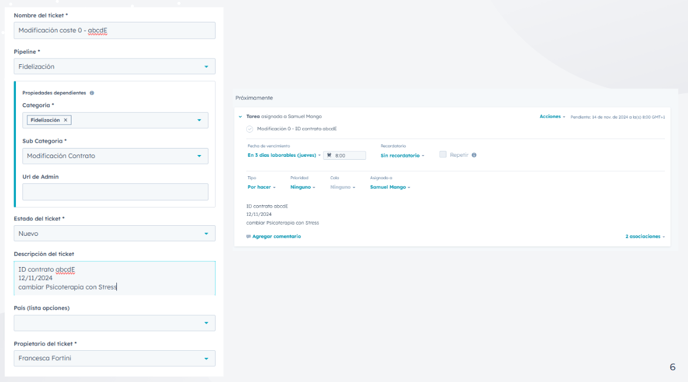Click the Url de Admin input field
Image resolution: width=688 pixels, height=382 pixels.
[x=115, y=192]
